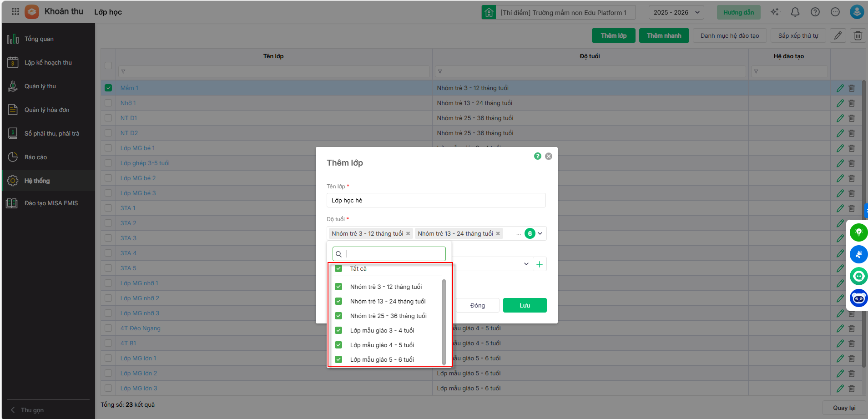Image resolution: width=868 pixels, height=419 pixels.
Task: Open the notifications bell
Action: coord(795,12)
